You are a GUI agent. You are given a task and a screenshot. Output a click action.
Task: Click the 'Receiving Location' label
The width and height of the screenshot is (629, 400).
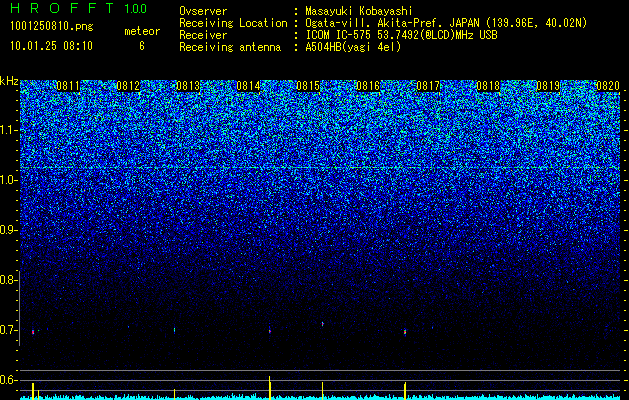pos(233,23)
